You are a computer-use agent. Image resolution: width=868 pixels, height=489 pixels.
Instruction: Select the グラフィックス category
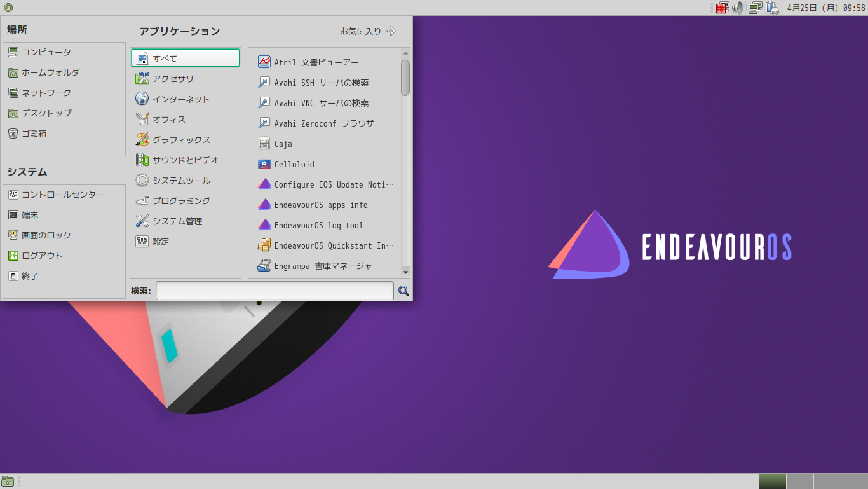tap(186, 140)
